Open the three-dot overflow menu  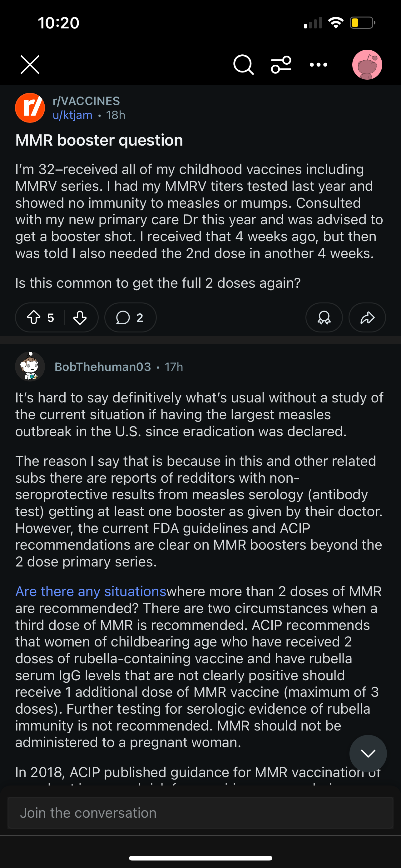319,65
